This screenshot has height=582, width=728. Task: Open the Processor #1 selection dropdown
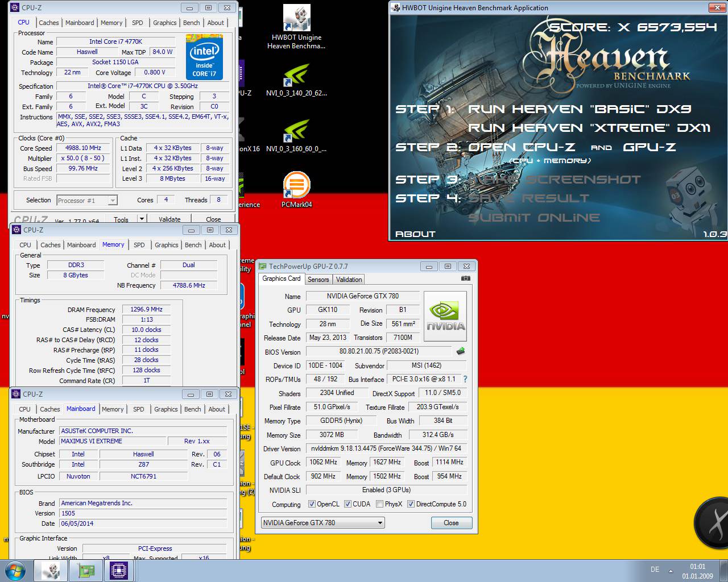click(x=87, y=201)
